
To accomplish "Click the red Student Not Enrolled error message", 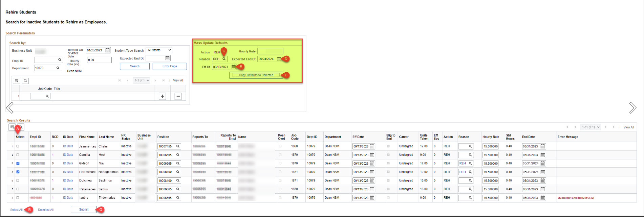I will (x=576, y=198).
